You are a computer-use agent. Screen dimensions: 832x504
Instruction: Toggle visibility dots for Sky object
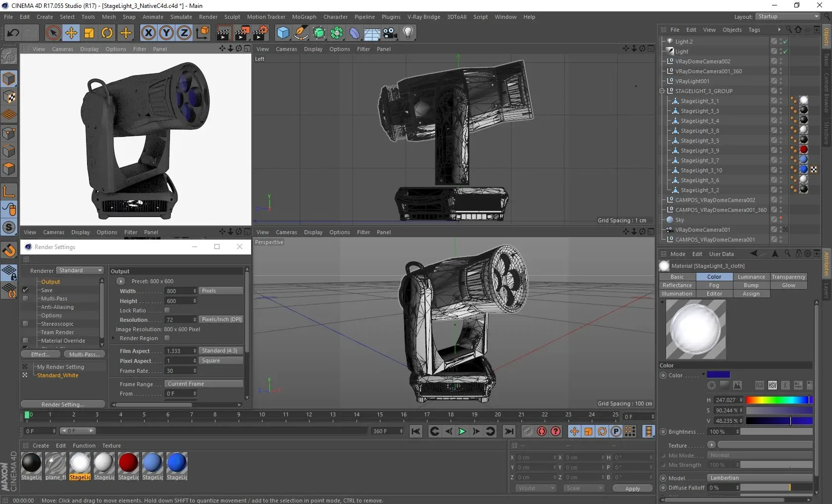(781, 220)
